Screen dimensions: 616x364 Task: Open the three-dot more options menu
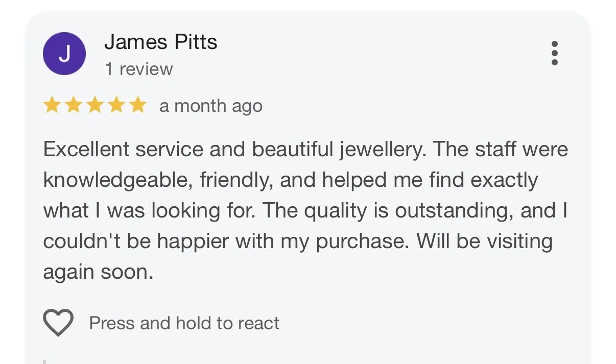(x=554, y=53)
